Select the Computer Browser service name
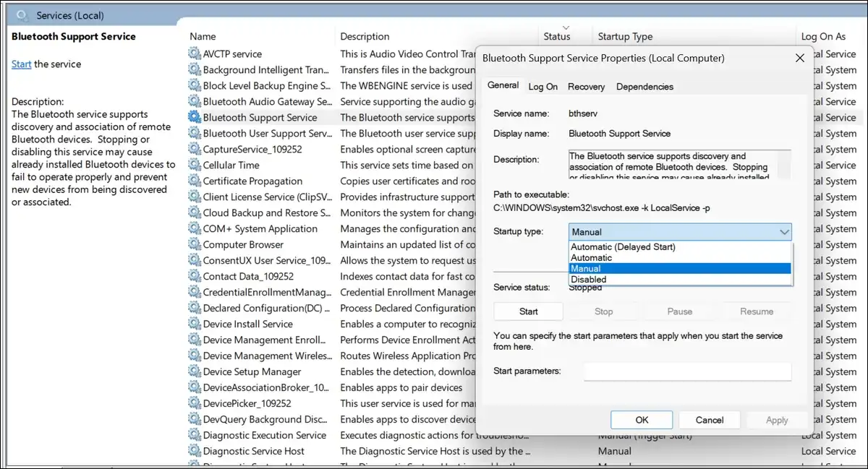 click(243, 244)
